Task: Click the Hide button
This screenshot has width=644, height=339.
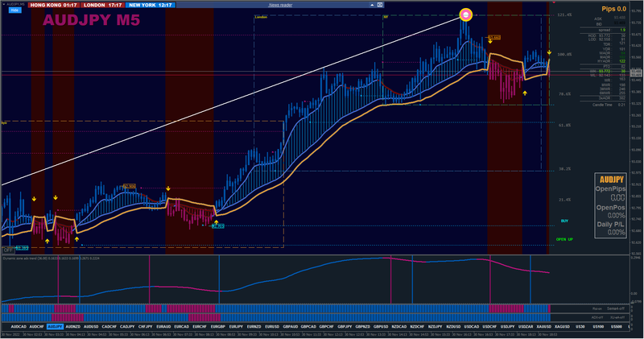Action: point(14,10)
